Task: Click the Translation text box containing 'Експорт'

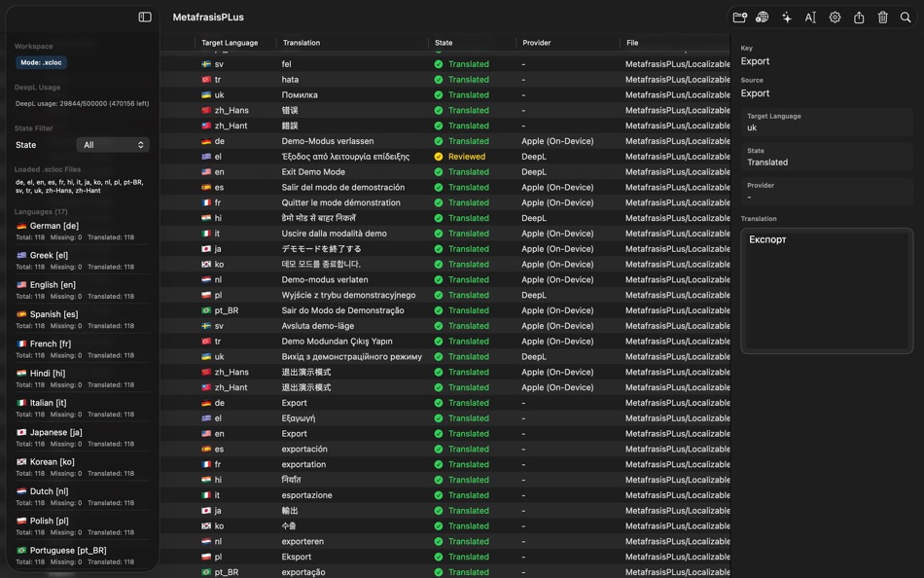Action: [827, 291]
